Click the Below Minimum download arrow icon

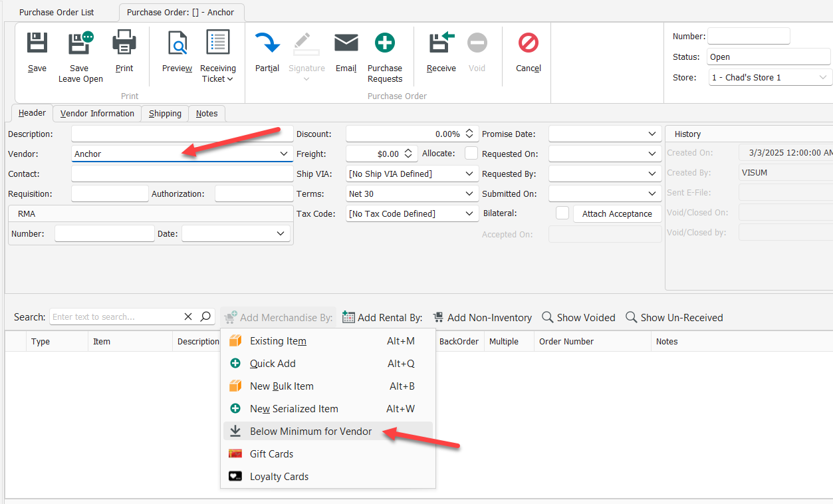click(235, 432)
